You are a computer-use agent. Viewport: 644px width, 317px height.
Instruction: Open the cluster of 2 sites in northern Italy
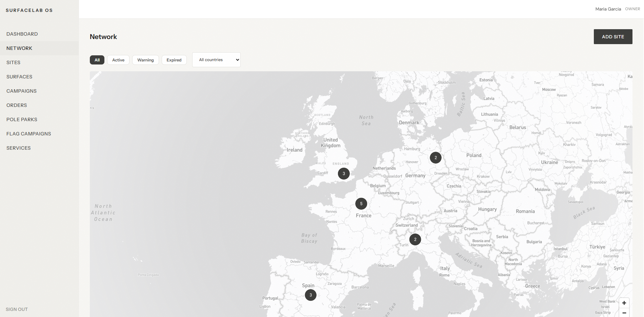(415, 239)
